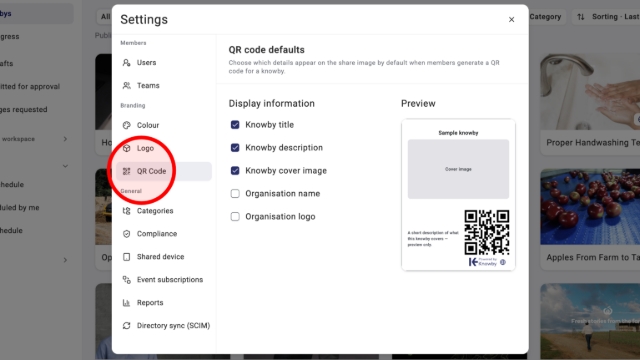
Task: Click the 'Display information' heading
Action: [x=271, y=103]
